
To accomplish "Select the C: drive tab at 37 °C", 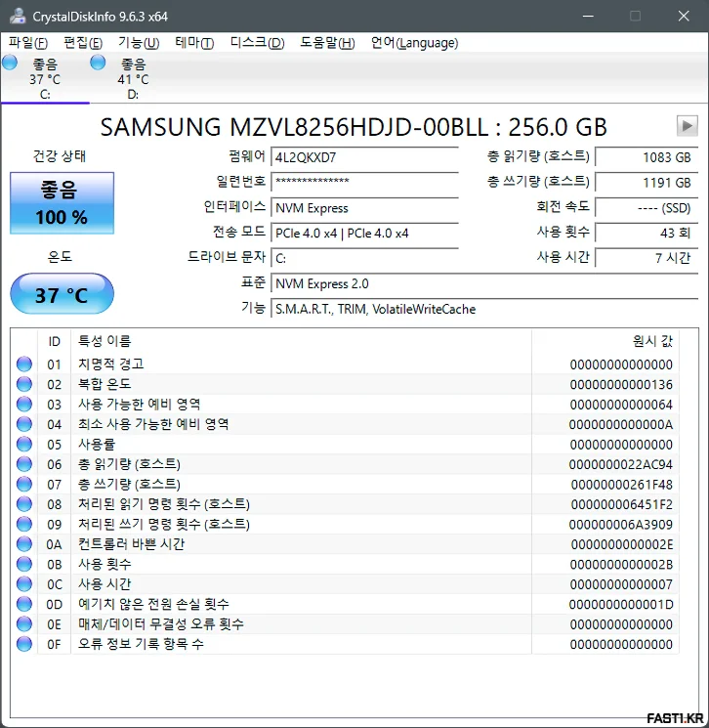I will (x=45, y=79).
